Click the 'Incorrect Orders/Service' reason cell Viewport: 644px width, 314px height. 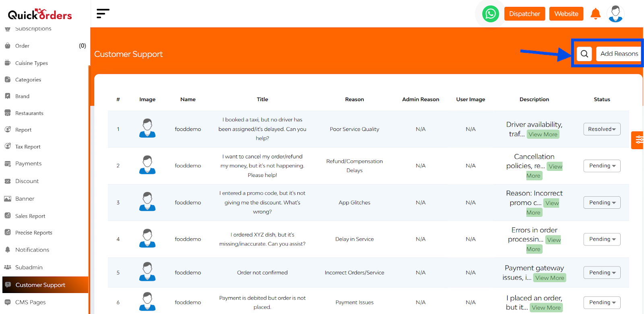point(354,272)
